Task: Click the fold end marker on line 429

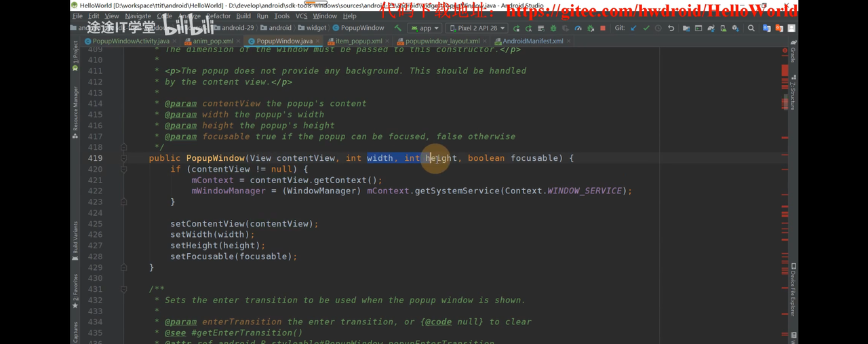Action: tap(124, 267)
